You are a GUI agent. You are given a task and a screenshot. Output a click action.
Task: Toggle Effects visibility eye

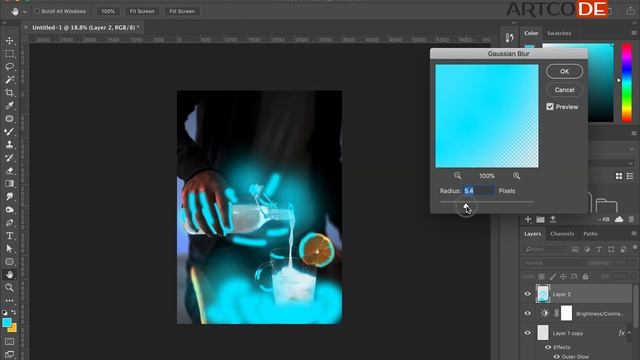click(x=548, y=347)
